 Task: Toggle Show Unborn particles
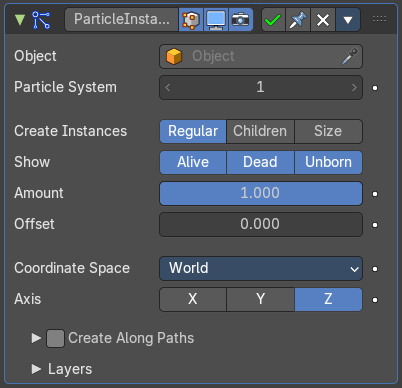[x=328, y=162]
